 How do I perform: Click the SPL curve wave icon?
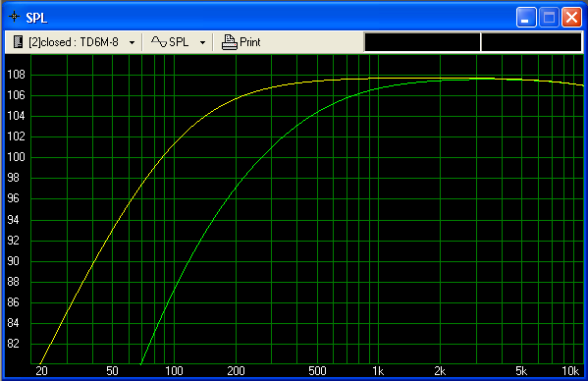tap(159, 41)
